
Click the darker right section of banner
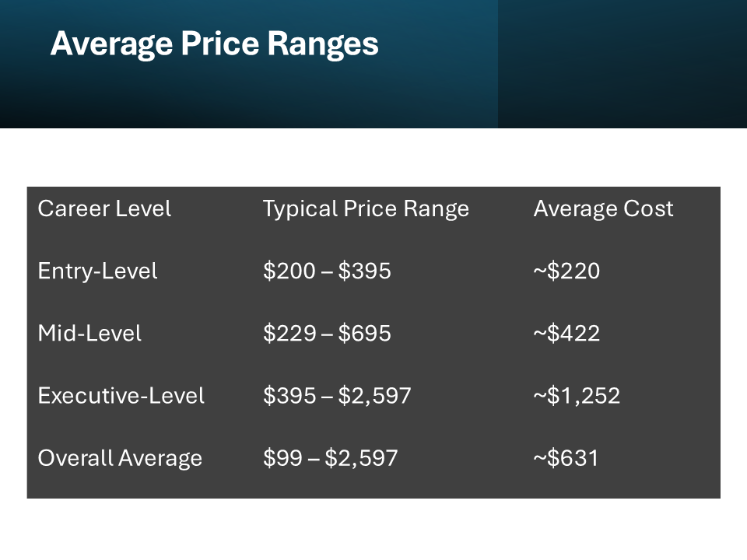(622, 64)
